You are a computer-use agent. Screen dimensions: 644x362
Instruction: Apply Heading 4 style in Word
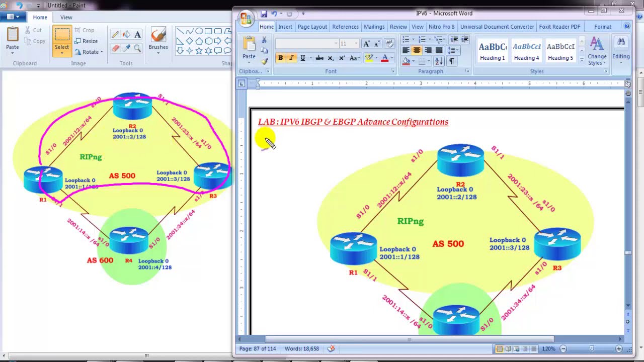(x=526, y=50)
